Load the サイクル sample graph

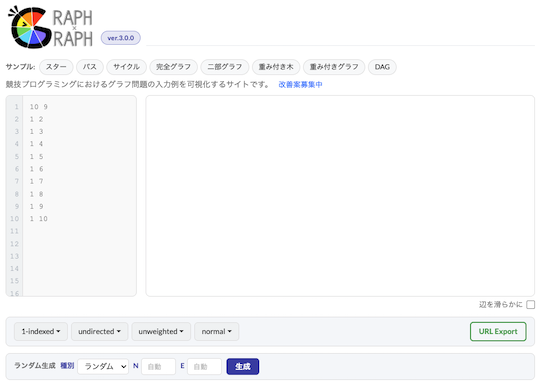click(x=126, y=67)
